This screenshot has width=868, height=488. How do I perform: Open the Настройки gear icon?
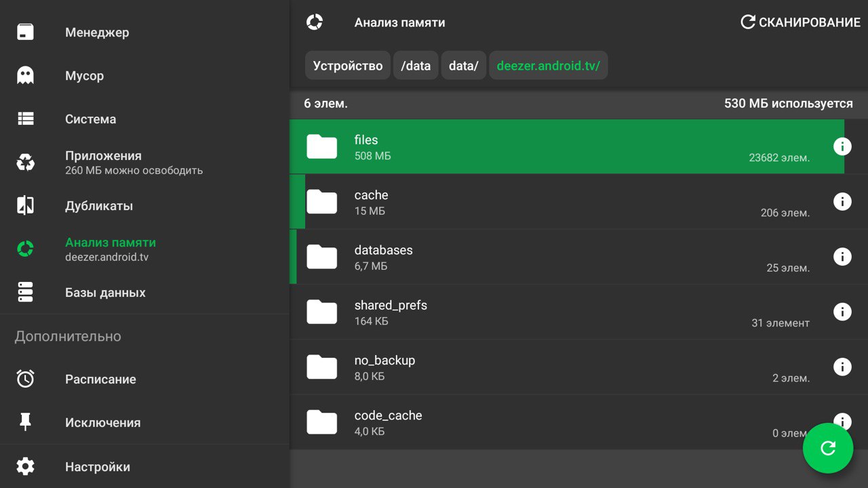[x=25, y=466]
